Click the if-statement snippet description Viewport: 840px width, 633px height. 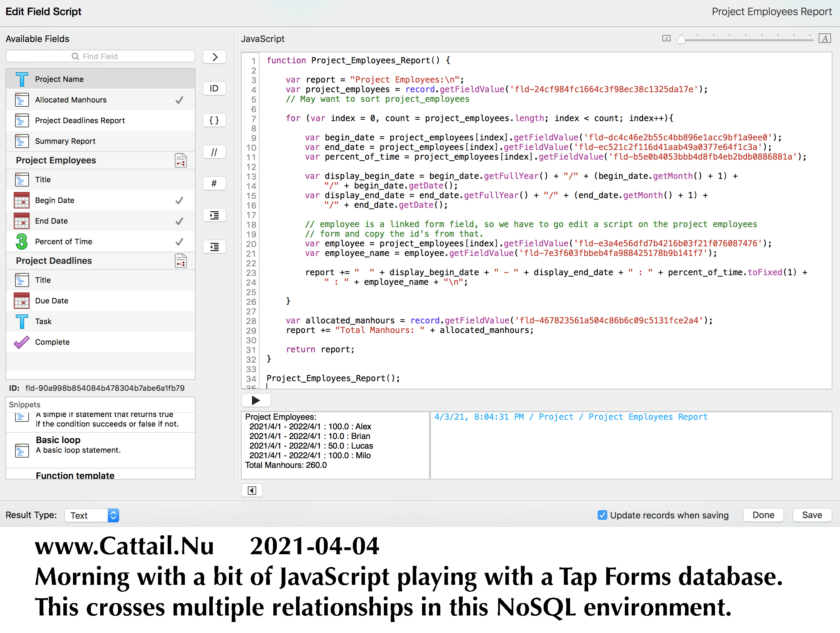107,419
